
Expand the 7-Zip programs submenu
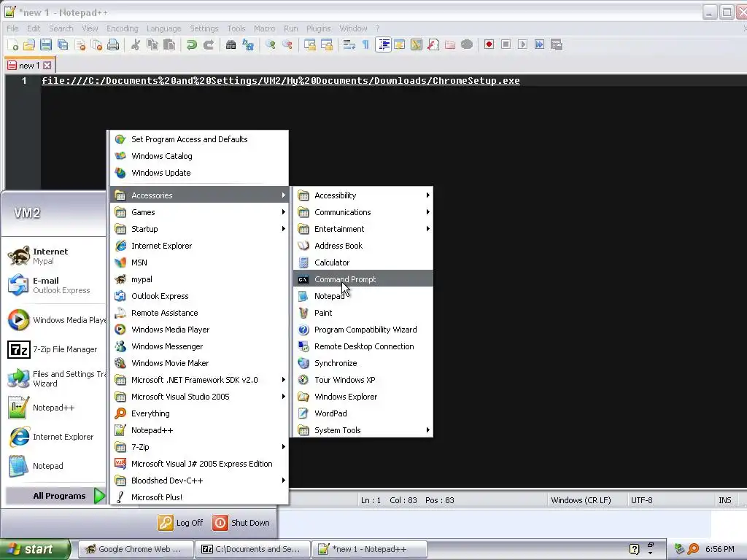pyautogui.click(x=199, y=447)
